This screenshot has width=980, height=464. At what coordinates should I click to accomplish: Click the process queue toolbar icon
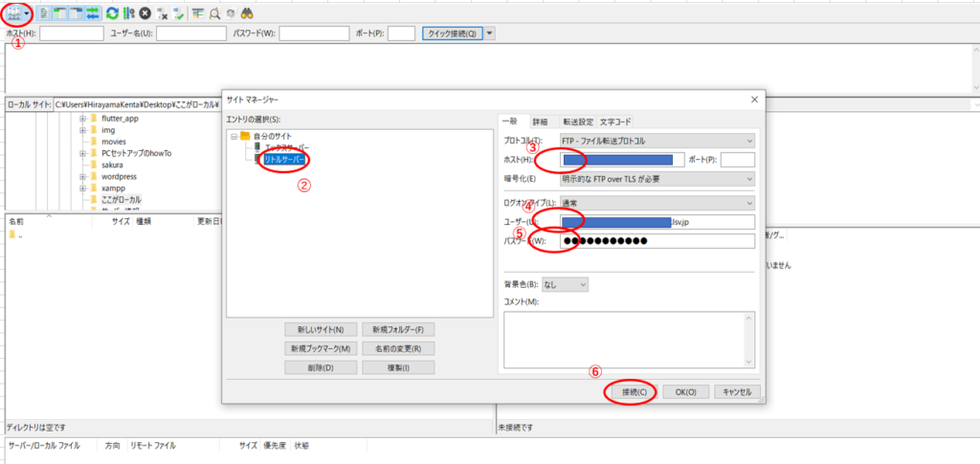tap(129, 12)
